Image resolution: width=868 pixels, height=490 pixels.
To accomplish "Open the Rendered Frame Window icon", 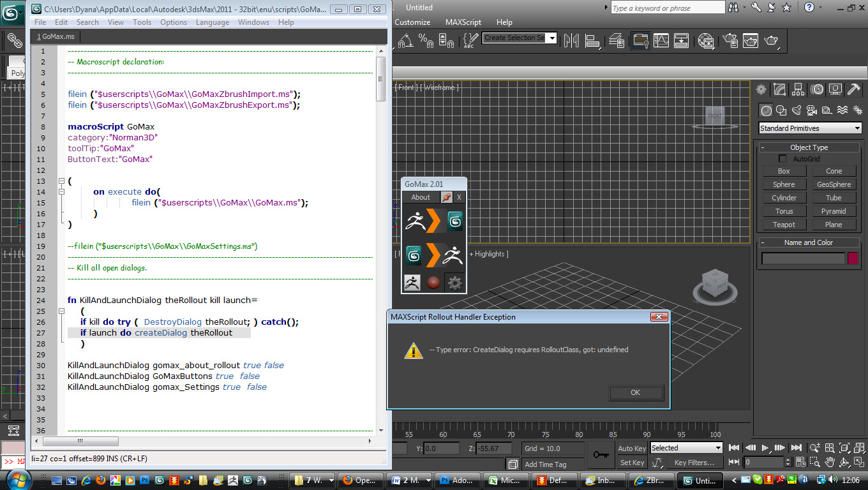I will [749, 40].
